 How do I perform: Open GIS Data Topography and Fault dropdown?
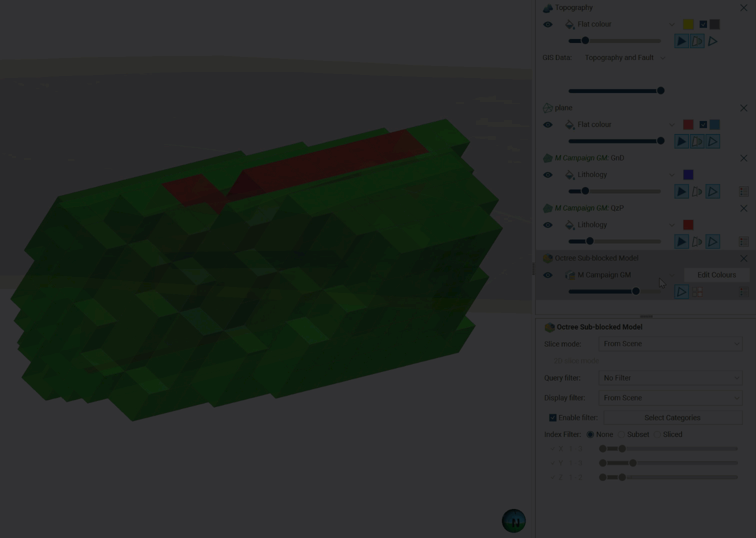(625, 57)
